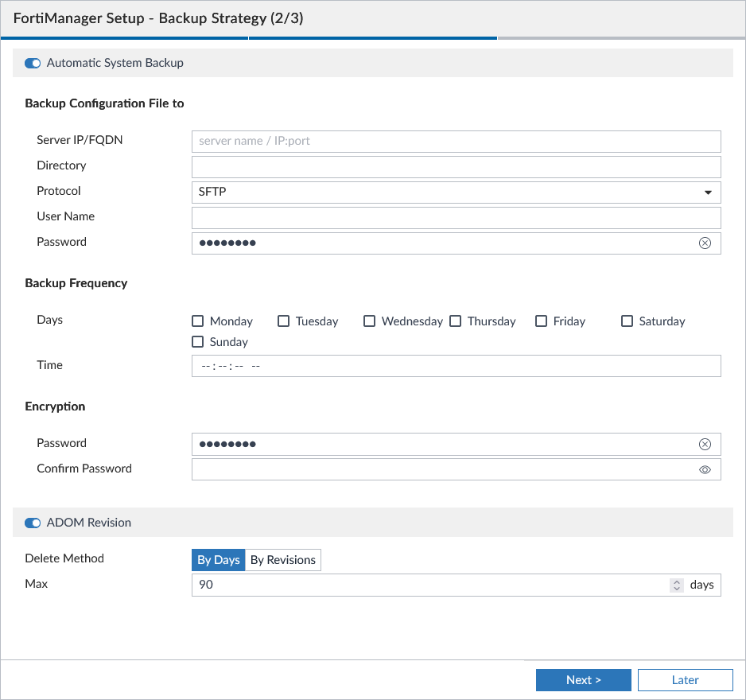
Task: Check the Monday checkbox
Action: (197, 321)
